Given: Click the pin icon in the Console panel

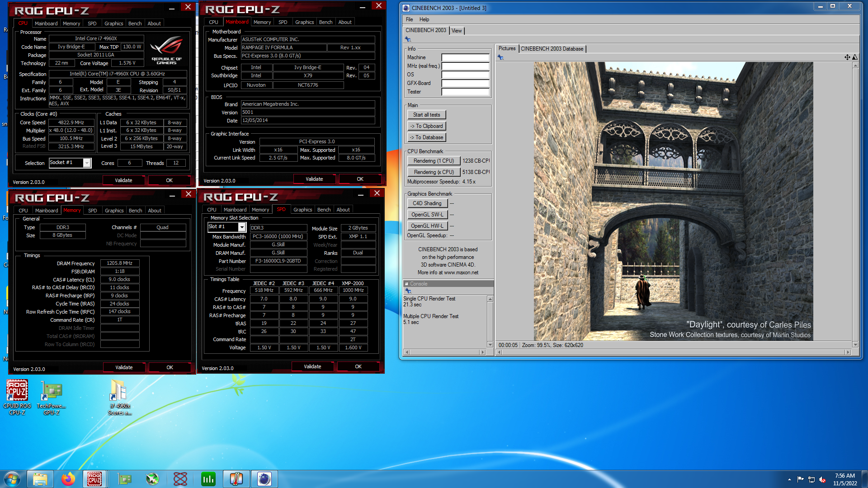Looking at the screenshot, I should (x=408, y=291).
